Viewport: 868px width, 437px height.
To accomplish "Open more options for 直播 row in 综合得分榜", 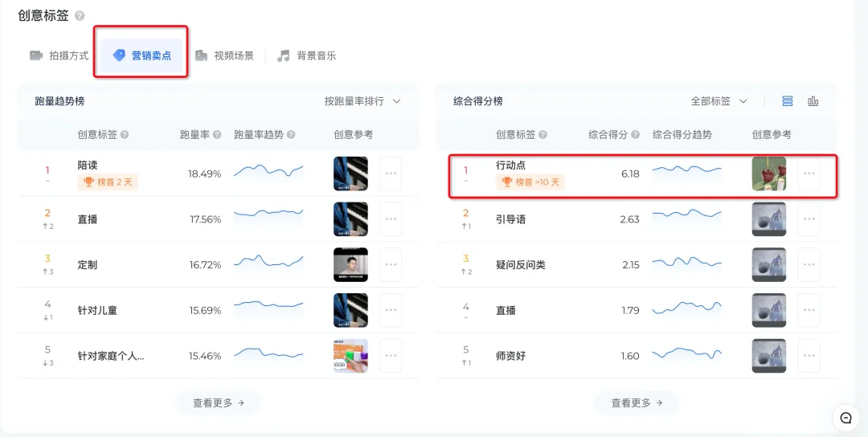I will (809, 310).
